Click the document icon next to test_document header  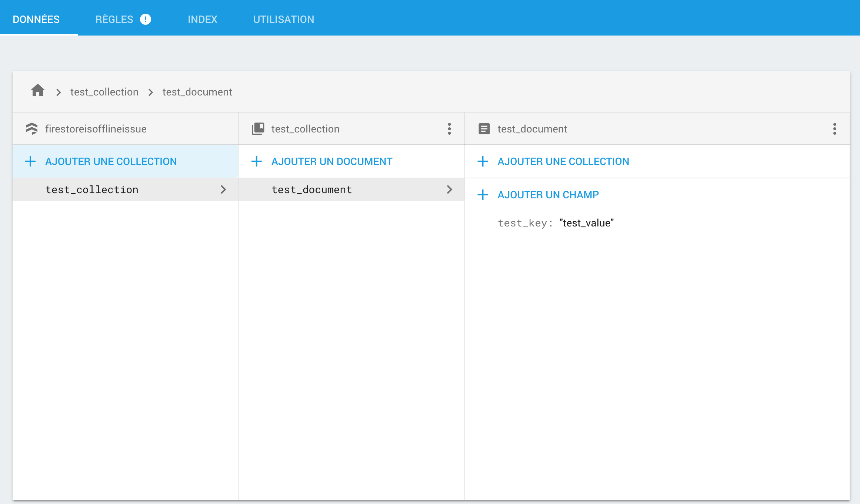[484, 129]
